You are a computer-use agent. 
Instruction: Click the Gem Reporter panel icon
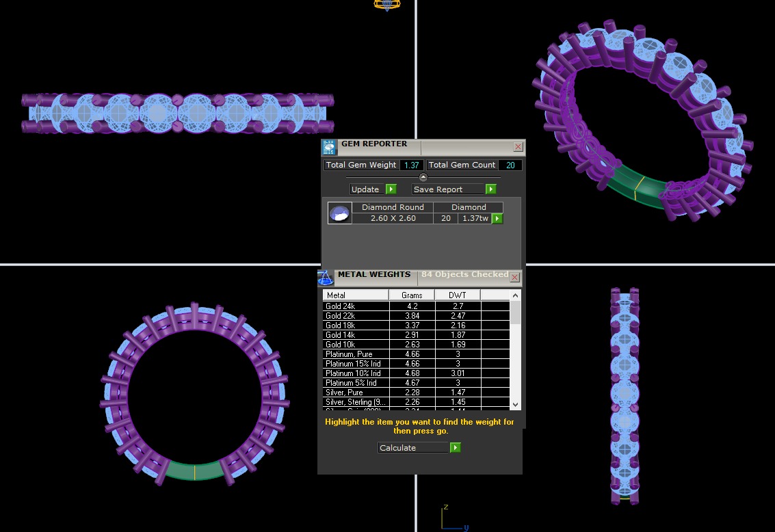pyautogui.click(x=329, y=147)
